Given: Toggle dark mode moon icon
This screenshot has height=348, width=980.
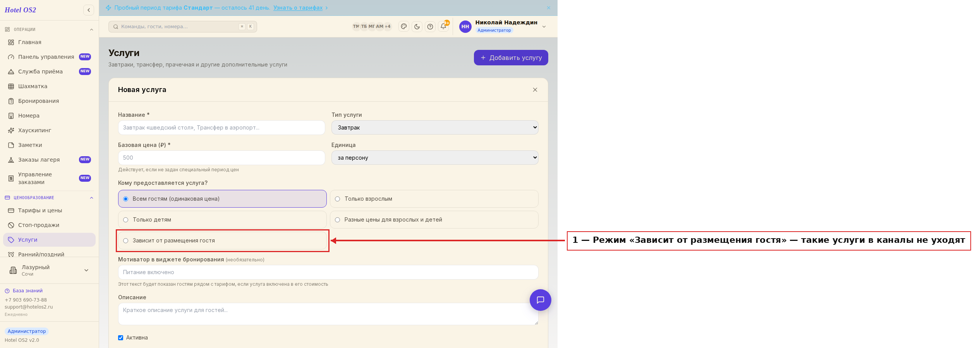Looking at the screenshot, I should point(417,27).
